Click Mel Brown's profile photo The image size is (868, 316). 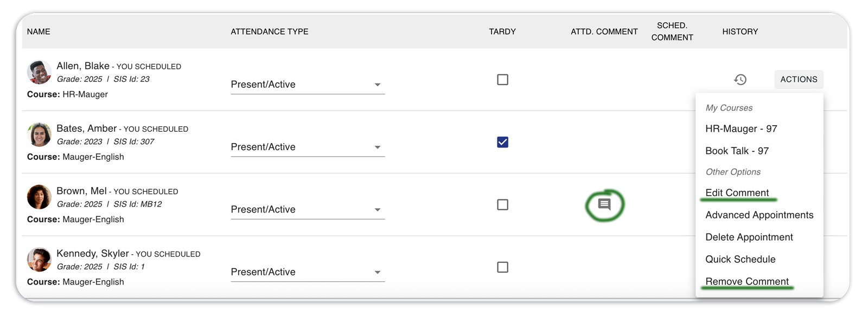pos(39,197)
